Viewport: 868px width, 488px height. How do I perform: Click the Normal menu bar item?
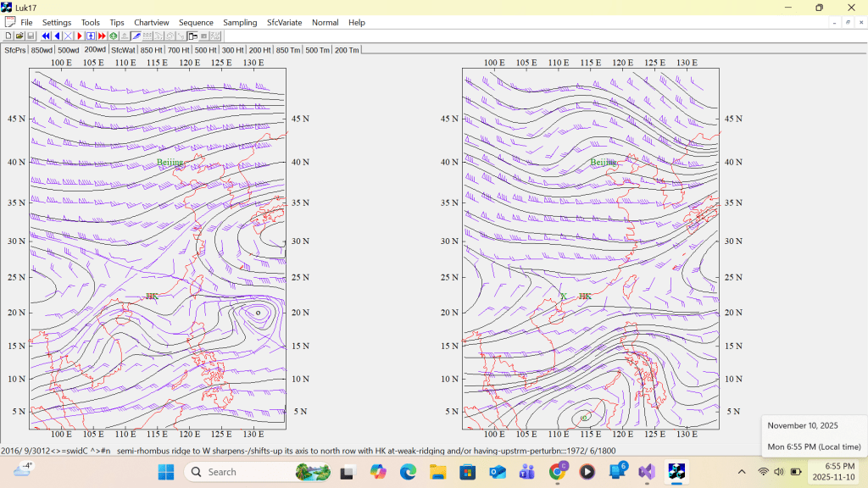click(325, 22)
